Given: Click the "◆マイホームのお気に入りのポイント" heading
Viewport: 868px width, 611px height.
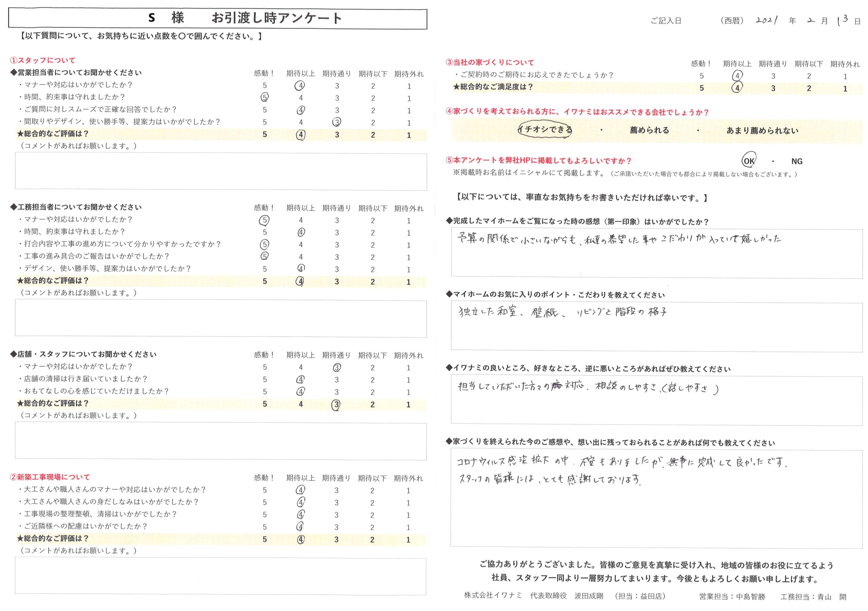Looking at the screenshot, I should click(556, 295).
